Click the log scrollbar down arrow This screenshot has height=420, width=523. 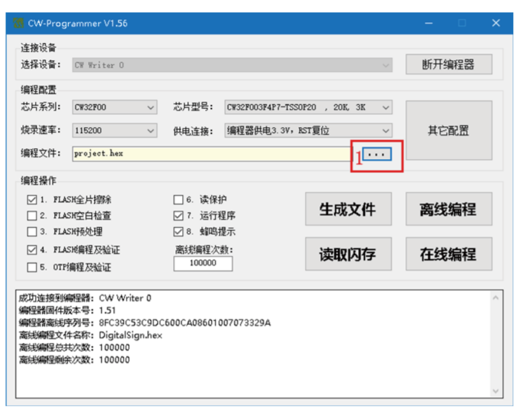[x=496, y=391]
